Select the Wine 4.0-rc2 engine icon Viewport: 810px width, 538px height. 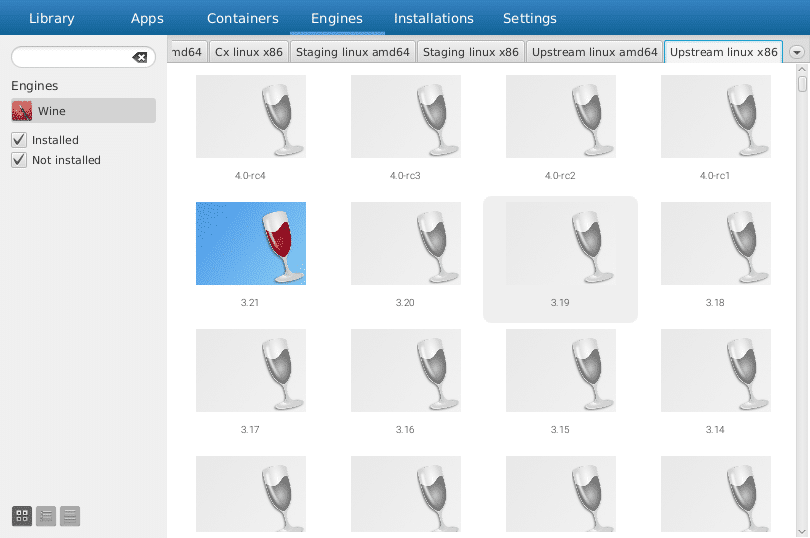click(560, 116)
